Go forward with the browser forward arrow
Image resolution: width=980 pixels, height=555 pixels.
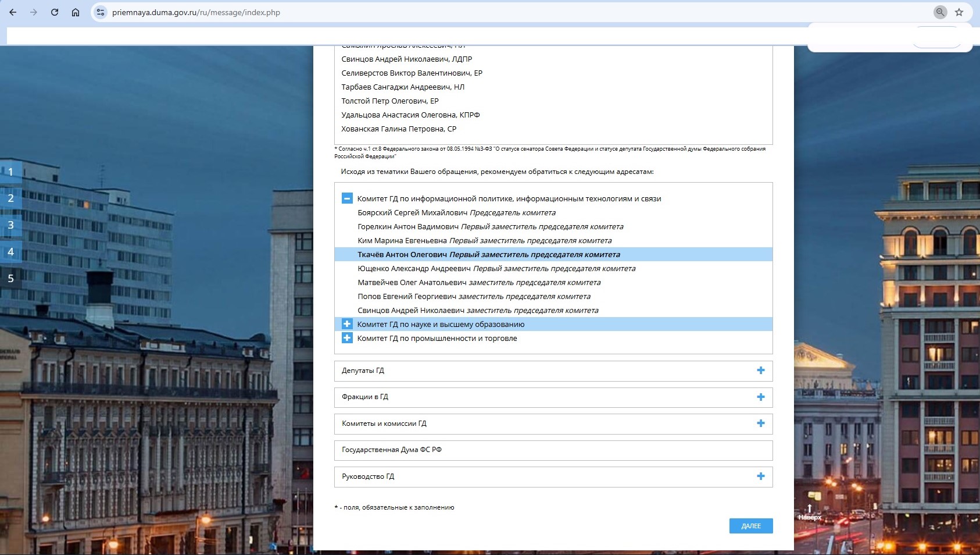pos(34,12)
